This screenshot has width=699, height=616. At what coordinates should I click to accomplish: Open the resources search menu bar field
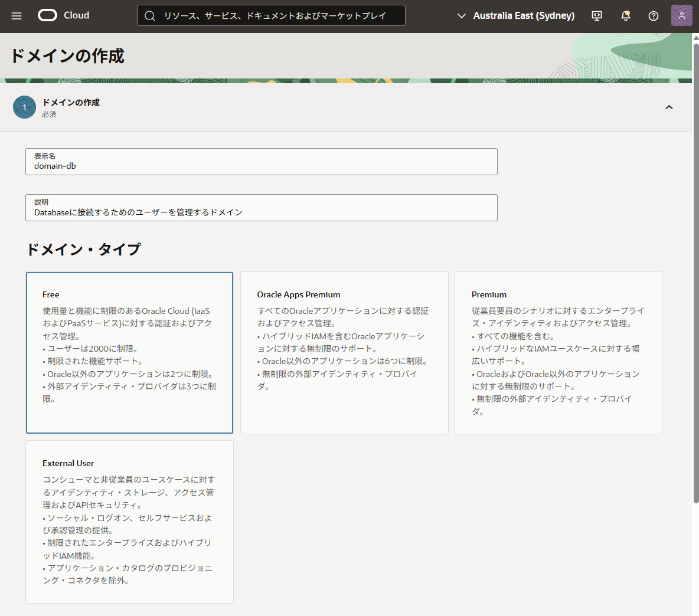pos(271,15)
